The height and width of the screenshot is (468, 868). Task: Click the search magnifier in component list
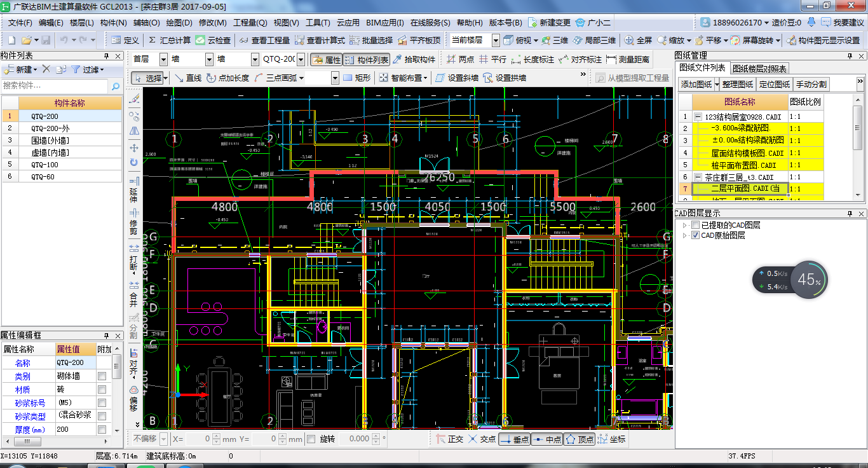pos(116,85)
